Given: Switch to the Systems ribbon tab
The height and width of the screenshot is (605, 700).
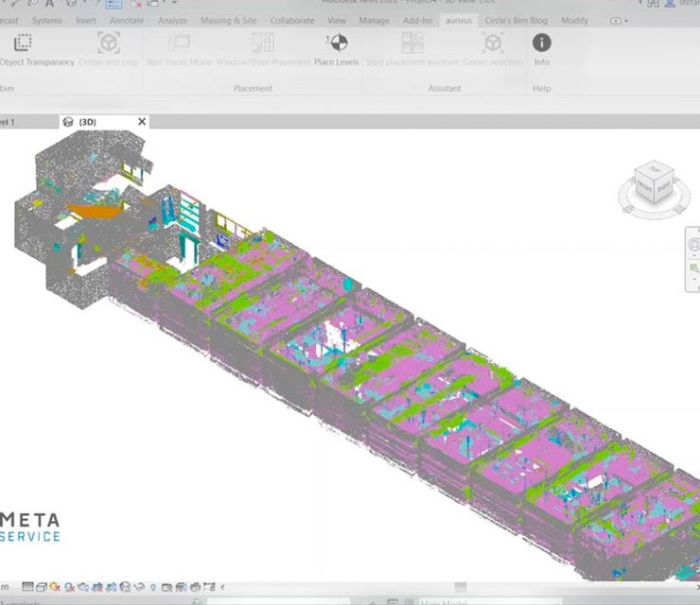Looking at the screenshot, I should pyautogui.click(x=47, y=21).
